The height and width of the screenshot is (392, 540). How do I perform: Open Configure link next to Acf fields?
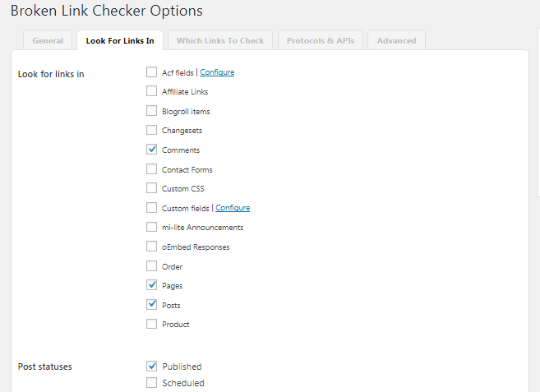(217, 72)
